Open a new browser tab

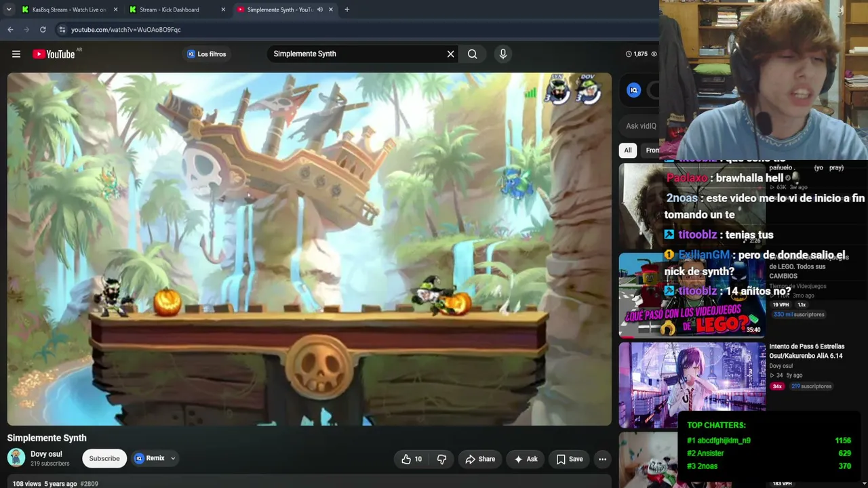tap(347, 9)
